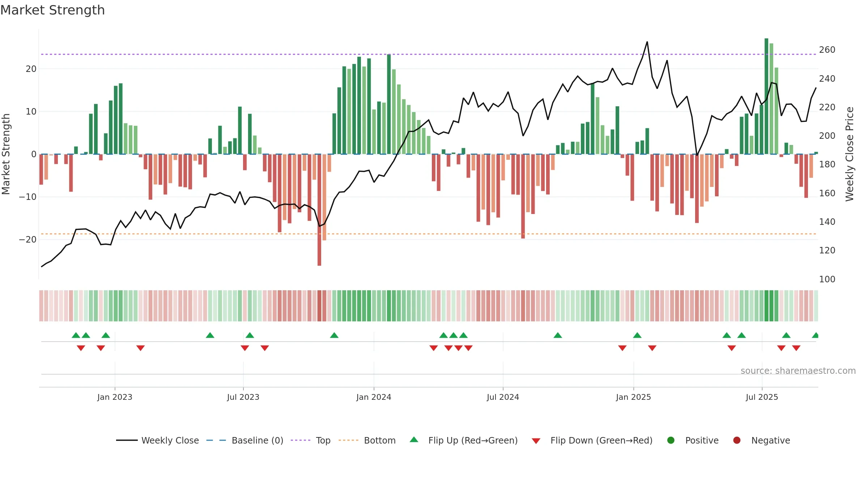
Task: Select the tallest green bar above the Top line
Action: tap(766, 96)
